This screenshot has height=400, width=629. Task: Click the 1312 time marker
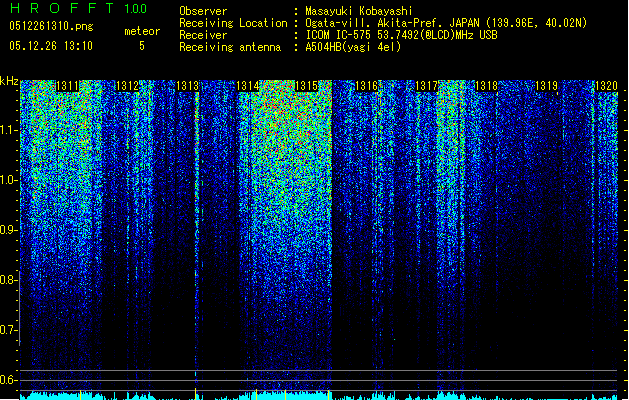[x=127, y=86]
